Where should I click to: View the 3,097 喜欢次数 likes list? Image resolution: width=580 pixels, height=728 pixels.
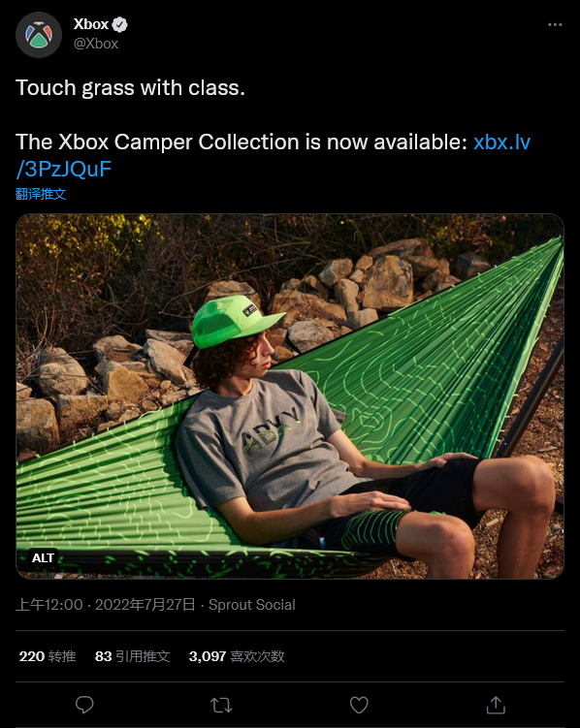click(x=237, y=656)
